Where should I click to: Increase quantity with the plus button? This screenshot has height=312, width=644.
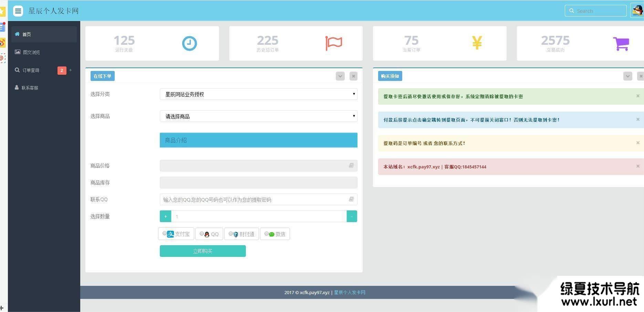pos(166,216)
